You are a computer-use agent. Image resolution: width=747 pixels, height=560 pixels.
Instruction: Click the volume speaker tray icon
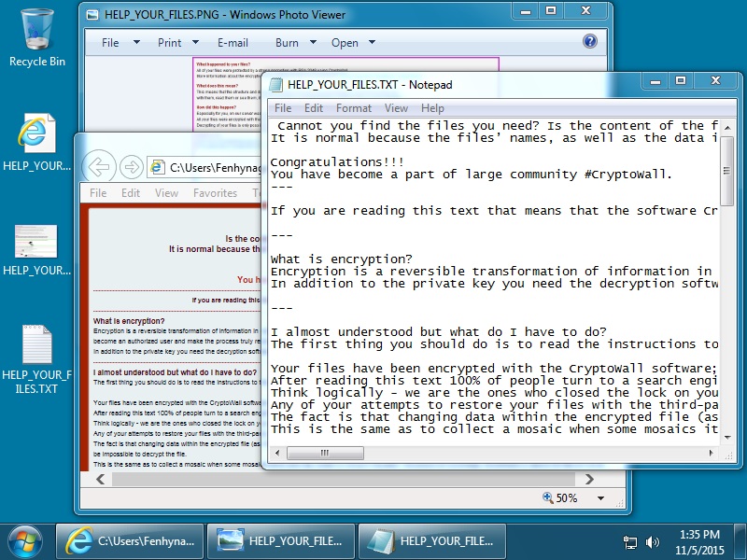coord(652,542)
